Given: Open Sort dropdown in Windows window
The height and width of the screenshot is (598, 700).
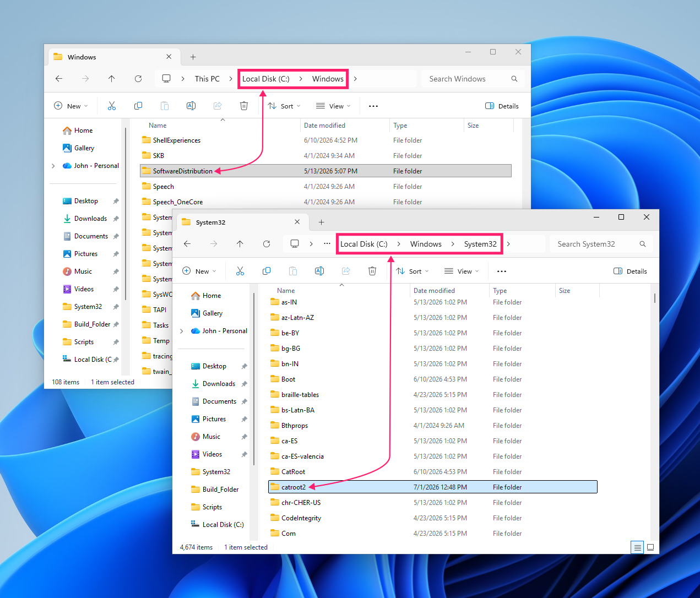Looking at the screenshot, I should (x=284, y=106).
